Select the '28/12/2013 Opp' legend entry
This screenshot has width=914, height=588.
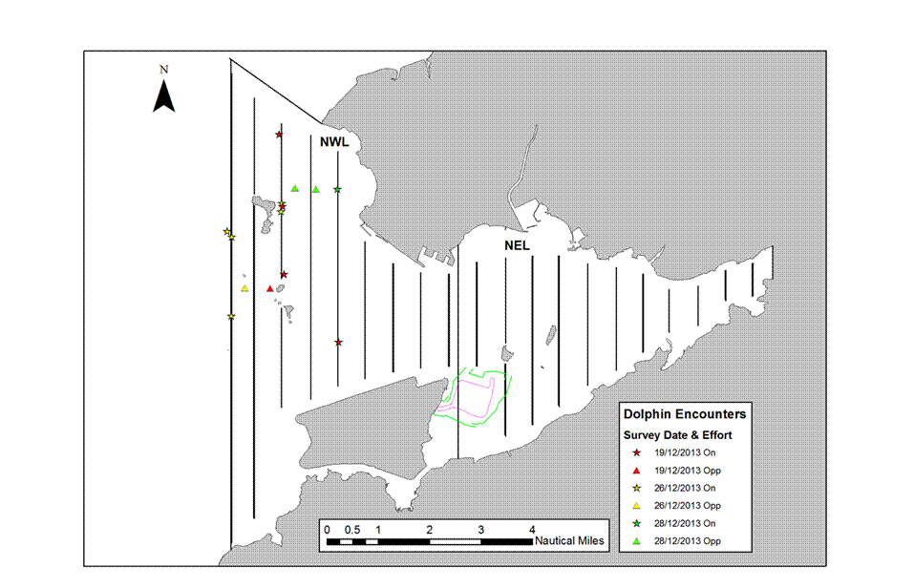coord(688,541)
